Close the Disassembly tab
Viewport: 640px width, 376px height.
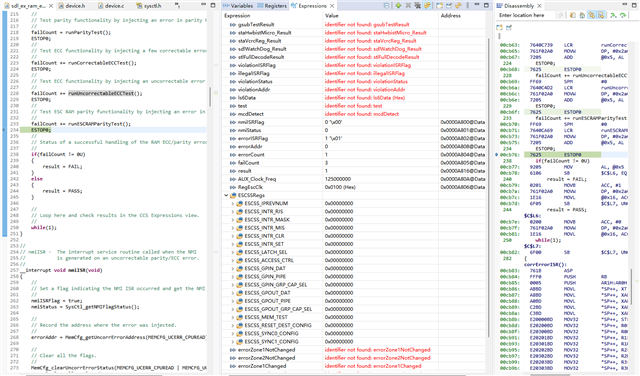(x=539, y=6)
